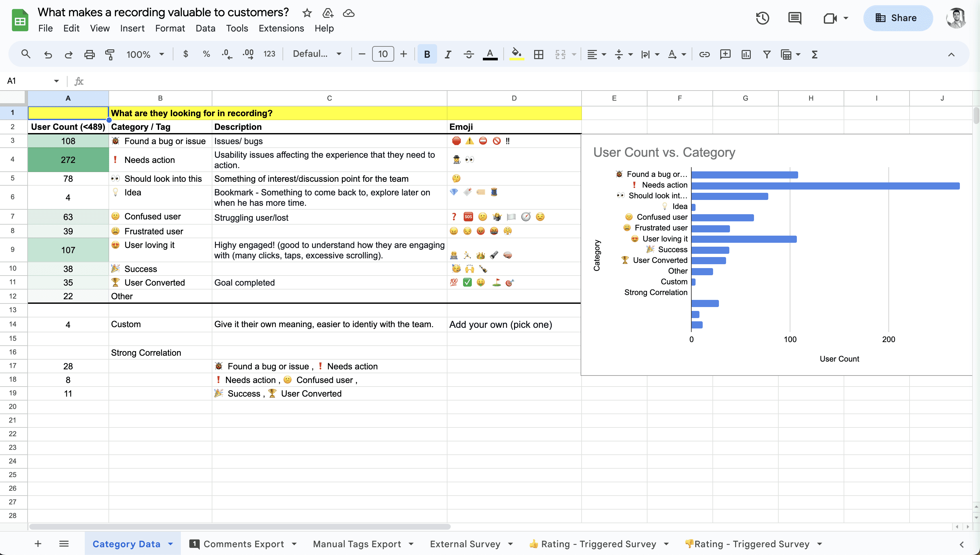Open version history clock icon
The width and height of the screenshot is (980, 555).
click(x=763, y=18)
